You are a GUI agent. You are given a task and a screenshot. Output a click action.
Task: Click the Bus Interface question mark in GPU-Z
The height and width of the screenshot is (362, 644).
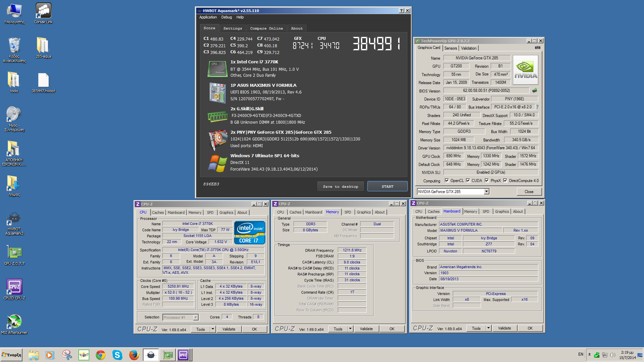click(x=537, y=107)
